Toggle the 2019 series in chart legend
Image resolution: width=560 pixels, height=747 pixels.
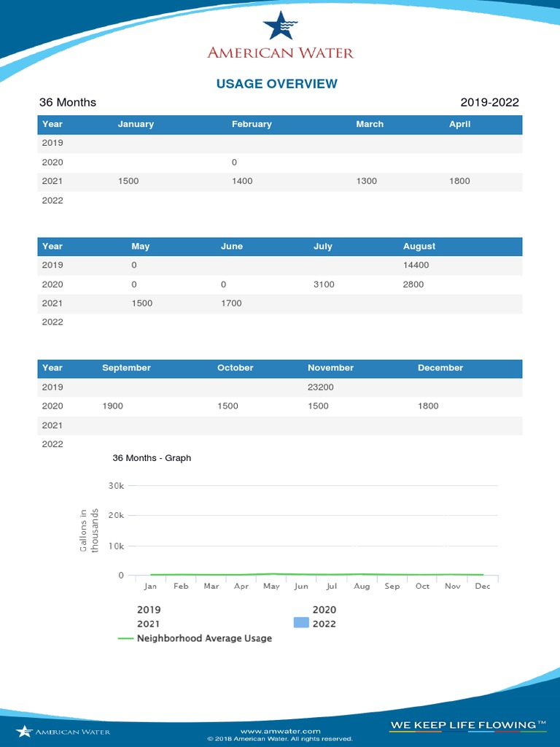(149, 610)
